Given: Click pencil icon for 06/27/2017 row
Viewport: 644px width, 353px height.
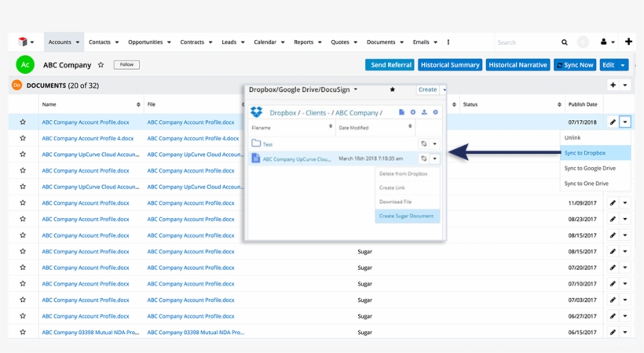Looking at the screenshot, I should (x=613, y=316).
